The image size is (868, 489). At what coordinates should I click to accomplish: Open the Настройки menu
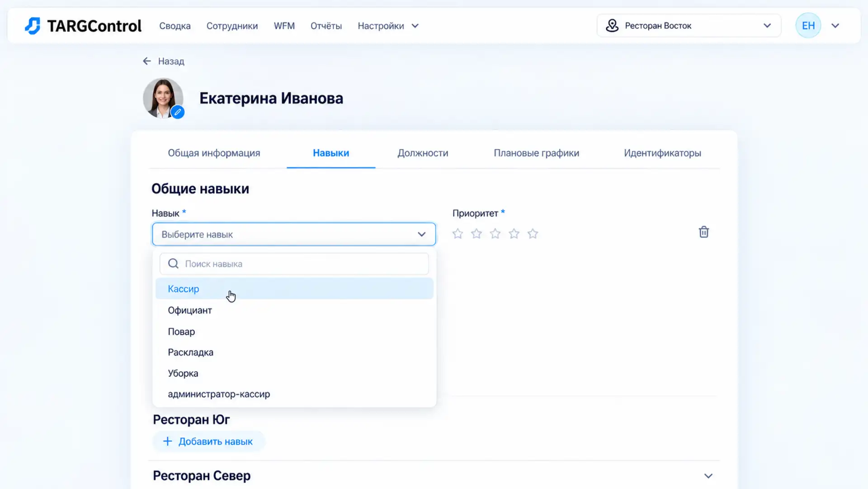tap(388, 26)
